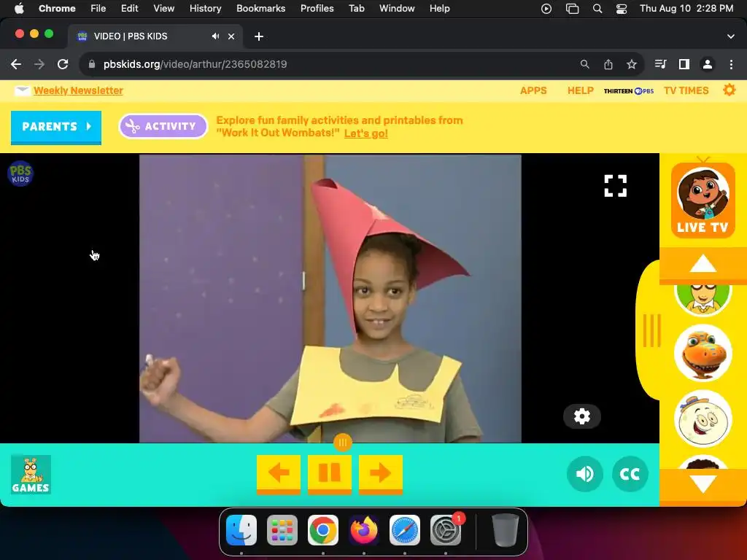Follow the Let's go! link
747x560 pixels.
click(366, 133)
